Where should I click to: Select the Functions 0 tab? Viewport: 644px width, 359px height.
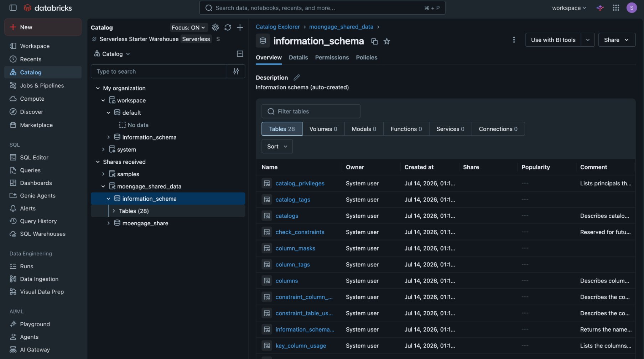406,129
